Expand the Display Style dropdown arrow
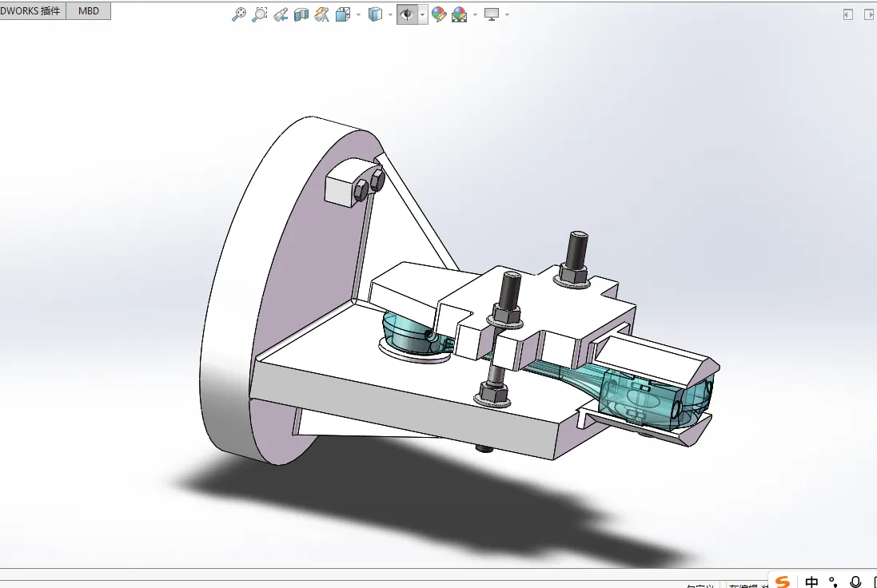The width and height of the screenshot is (877, 588). 390,14
